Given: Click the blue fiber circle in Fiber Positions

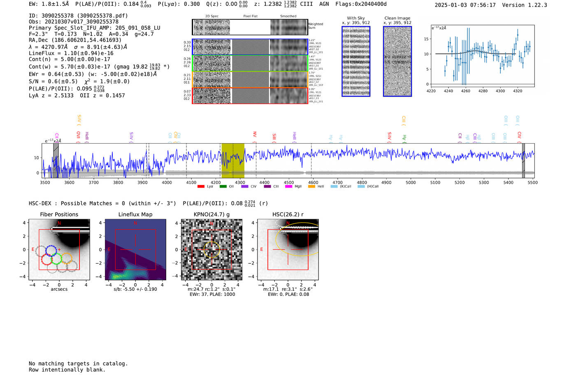Looking at the screenshot, I should pos(51,251).
